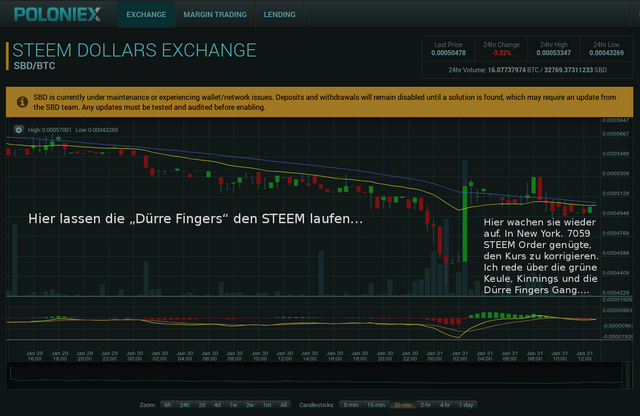Click the tall green candle near Jan 31 02:00
The width and height of the screenshot is (640, 416).
(464, 224)
